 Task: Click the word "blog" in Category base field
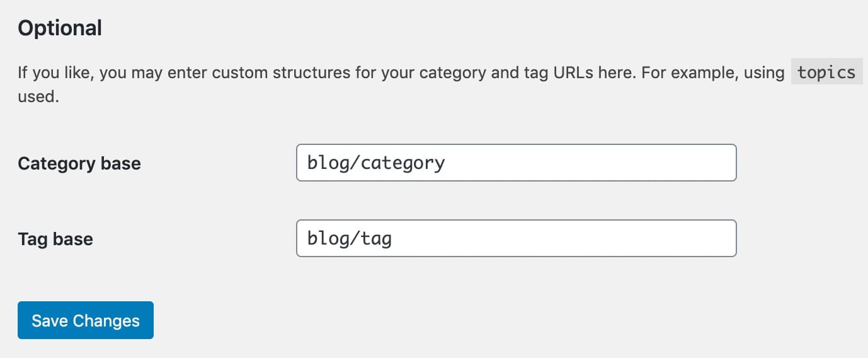(328, 163)
